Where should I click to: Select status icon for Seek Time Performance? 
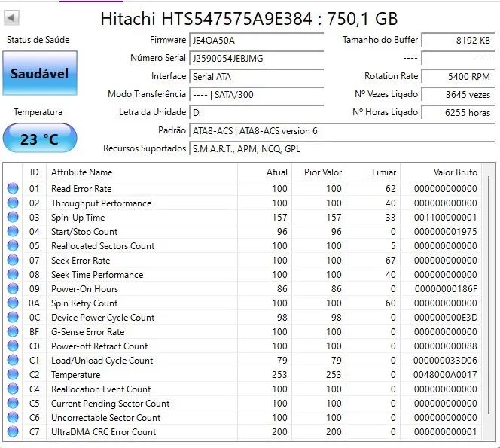[13, 275]
